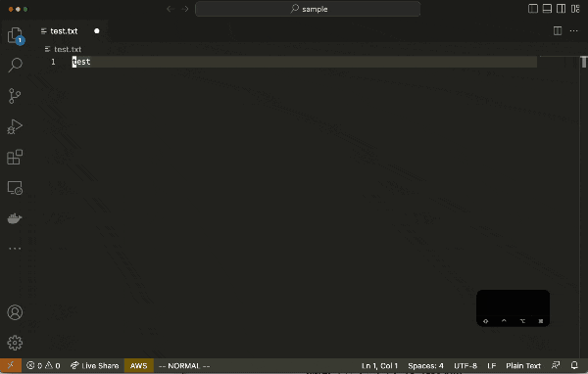Viewport: 588px width, 374px height.
Task: Open the Manage gear menu
Action: (x=15, y=343)
